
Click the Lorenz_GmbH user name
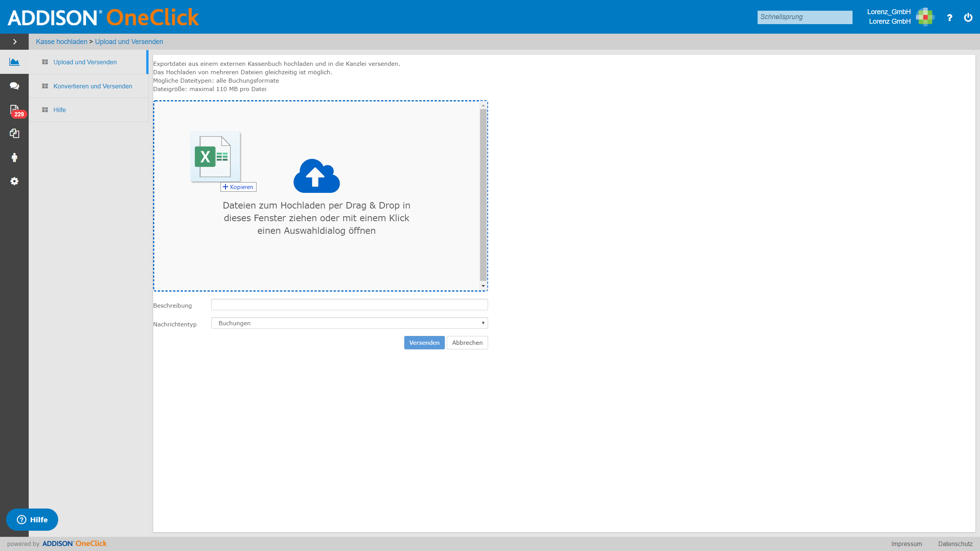pyautogui.click(x=889, y=12)
